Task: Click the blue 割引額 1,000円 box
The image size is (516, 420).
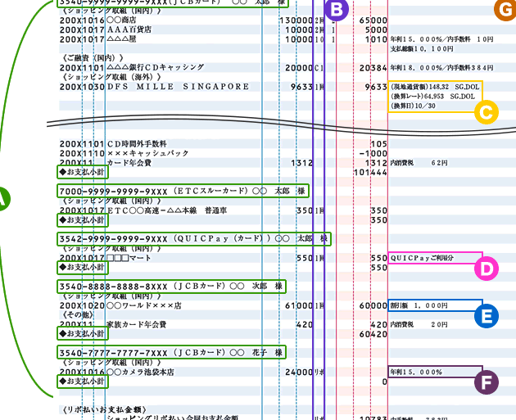Action: (435, 305)
